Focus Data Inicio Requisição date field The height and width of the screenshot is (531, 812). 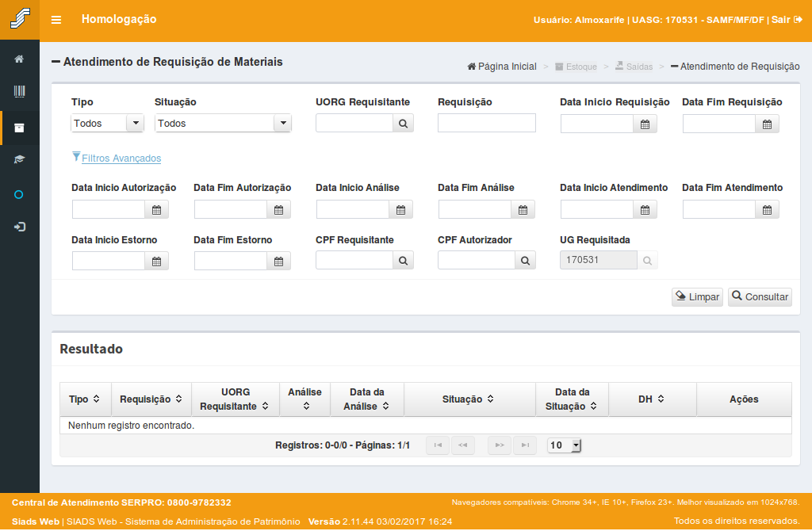point(597,124)
